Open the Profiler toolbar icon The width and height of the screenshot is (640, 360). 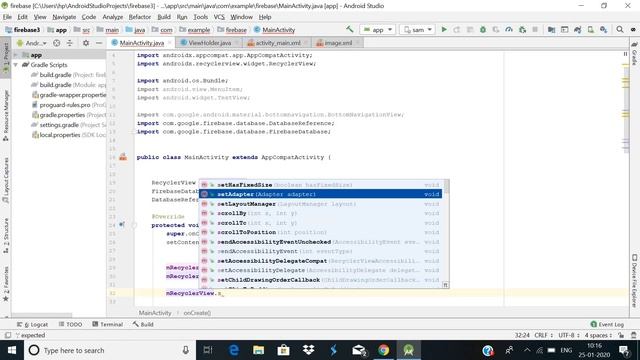(x=509, y=29)
